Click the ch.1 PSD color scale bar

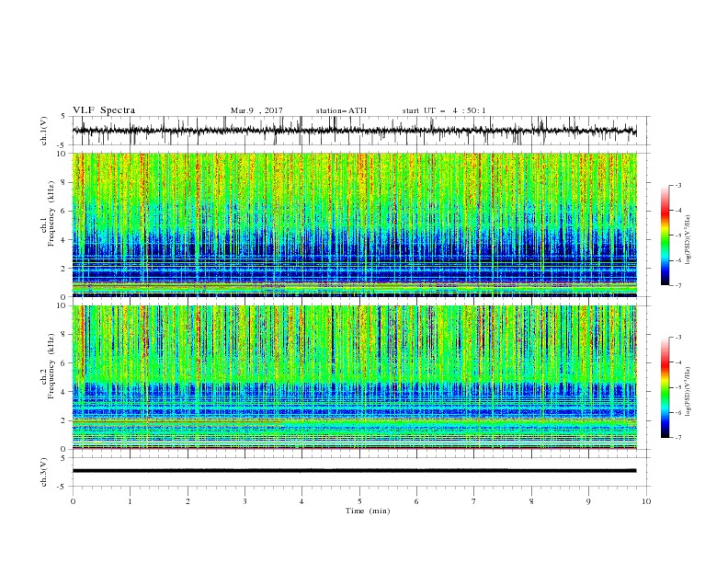tap(665, 236)
